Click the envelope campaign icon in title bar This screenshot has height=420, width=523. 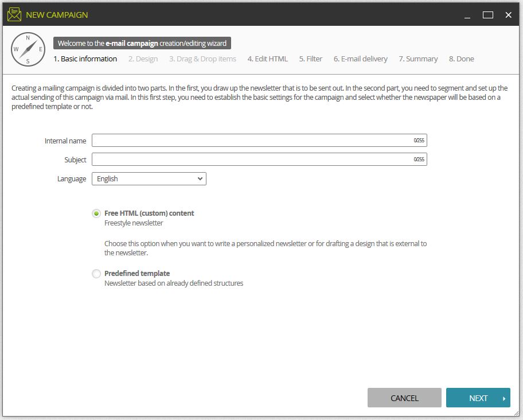pos(14,15)
